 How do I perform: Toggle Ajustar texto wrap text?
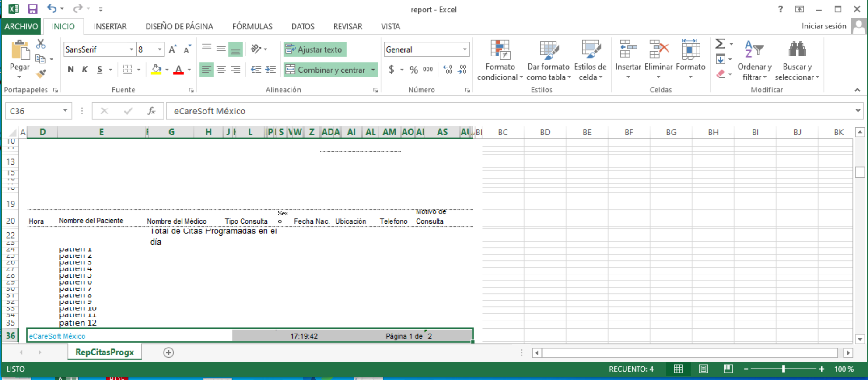coord(315,49)
